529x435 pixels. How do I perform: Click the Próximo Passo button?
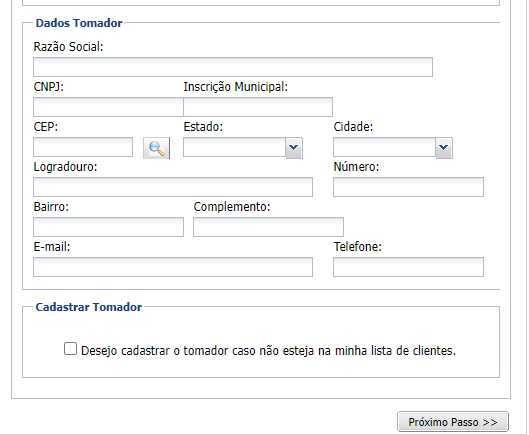coord(453,422)
